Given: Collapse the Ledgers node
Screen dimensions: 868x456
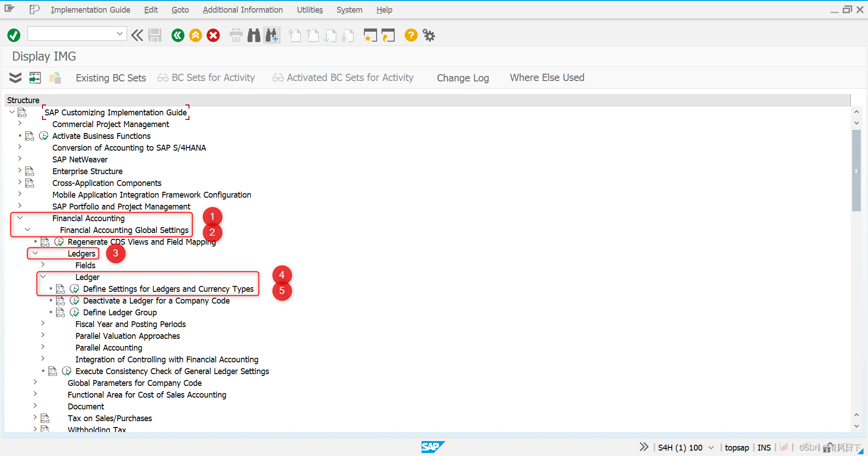Looking at the screenshot, I should 35,253.
